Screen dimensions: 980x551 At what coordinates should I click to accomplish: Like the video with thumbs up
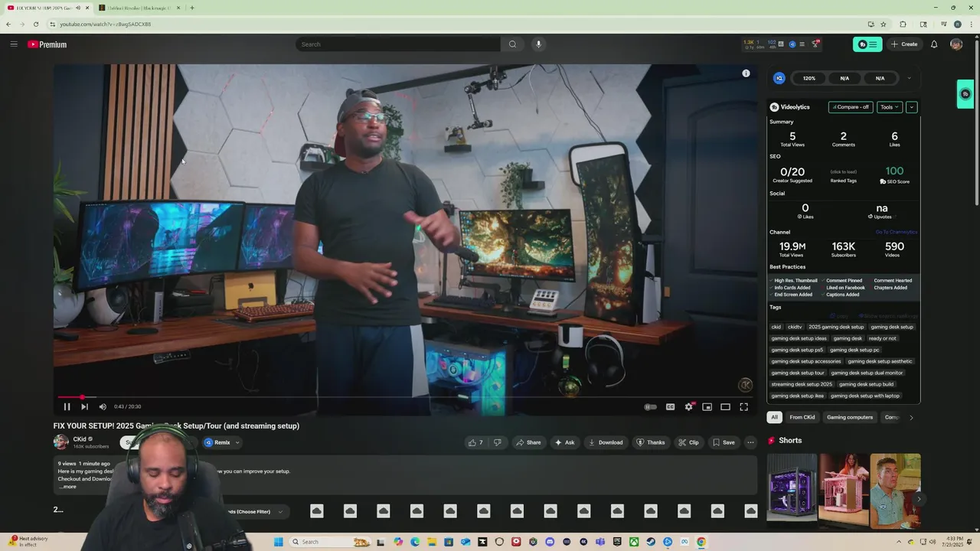pyautogui.click(x=475, y=442)
